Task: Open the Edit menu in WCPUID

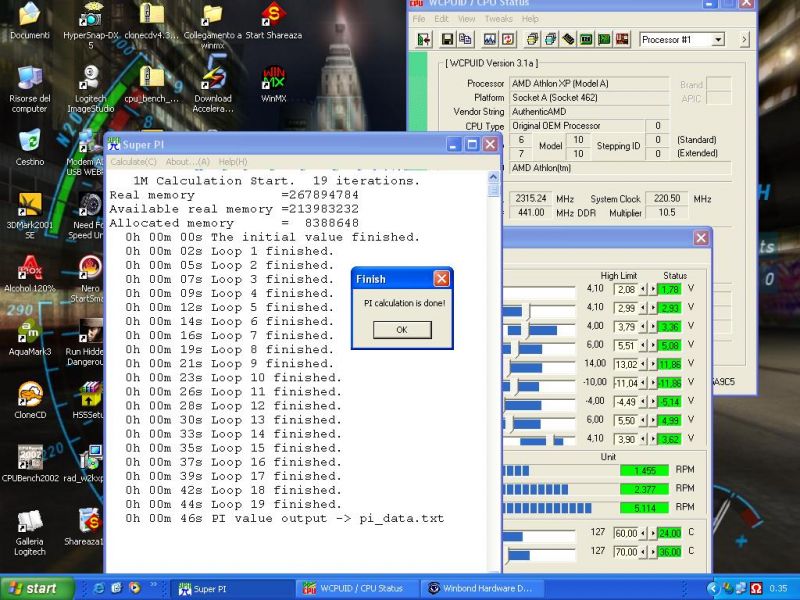Action: coord(441,19)
